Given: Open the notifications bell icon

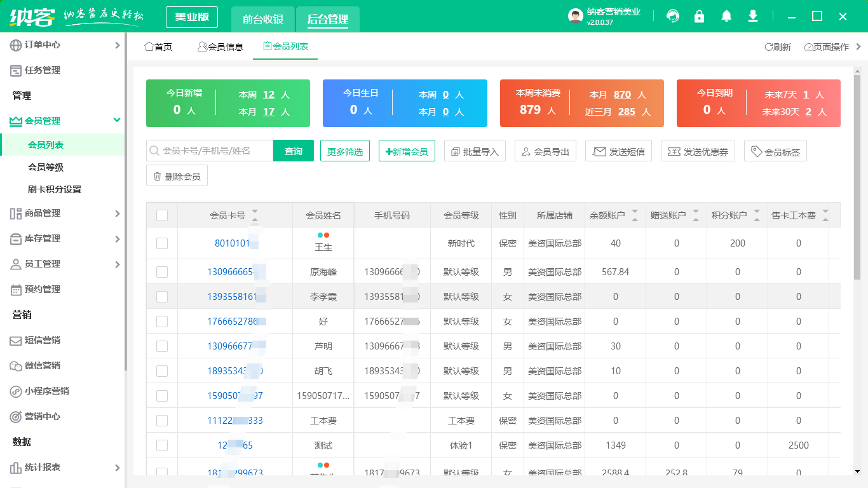Looking at the screenshot, I should point(726,17).
